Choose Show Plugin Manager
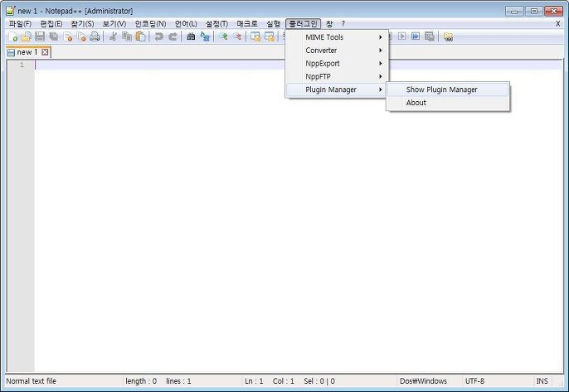569x392 pixels. [x=448, y=90]
